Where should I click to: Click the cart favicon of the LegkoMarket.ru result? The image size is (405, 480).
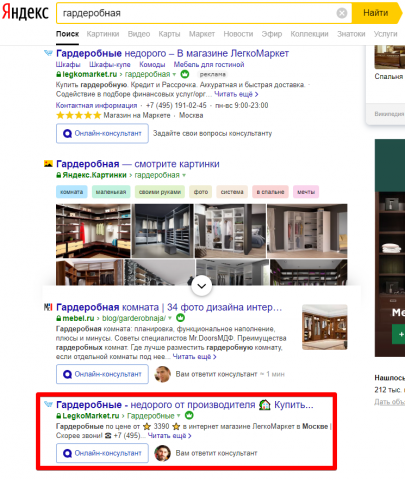(x=48, y=404)
